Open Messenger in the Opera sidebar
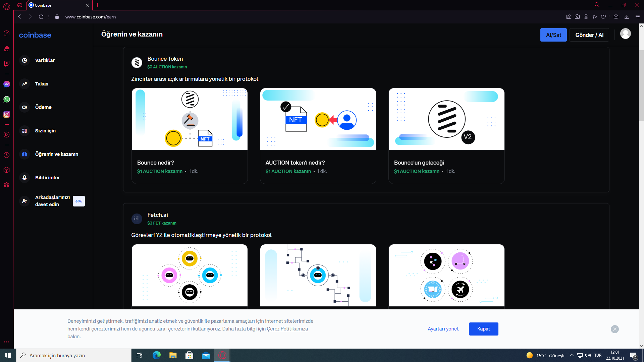644x362 pixels. pos(7,84)
